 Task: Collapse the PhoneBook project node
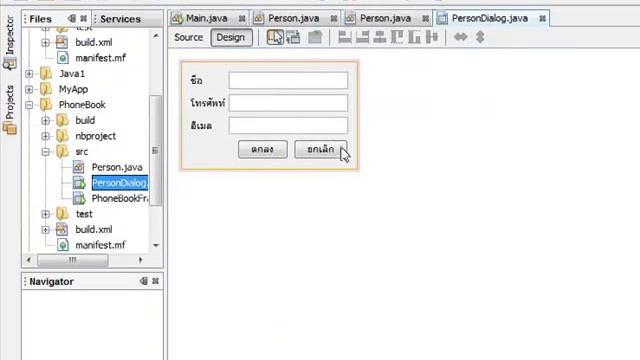[x=29, y=105]
